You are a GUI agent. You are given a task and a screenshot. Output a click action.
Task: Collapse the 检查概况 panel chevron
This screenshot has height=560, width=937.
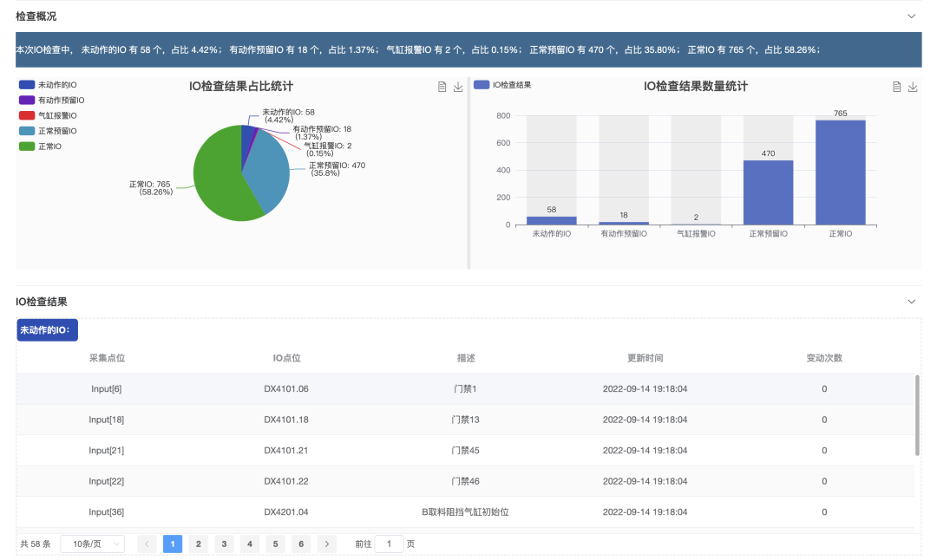(911, 16)
